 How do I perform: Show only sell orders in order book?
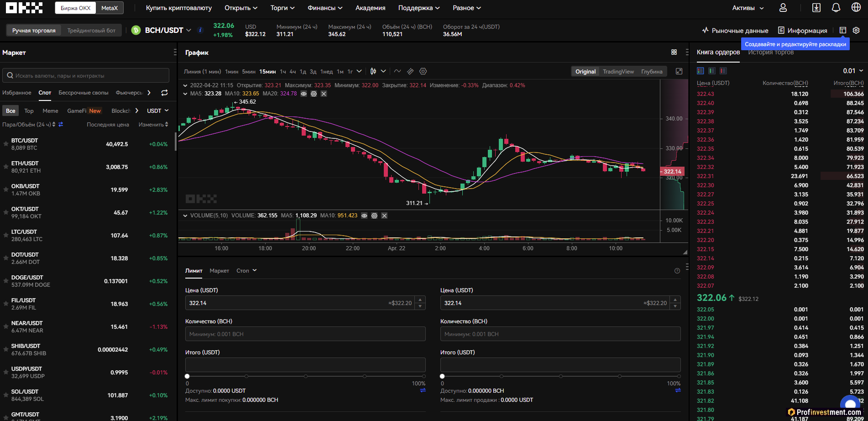tap(723, 71)
